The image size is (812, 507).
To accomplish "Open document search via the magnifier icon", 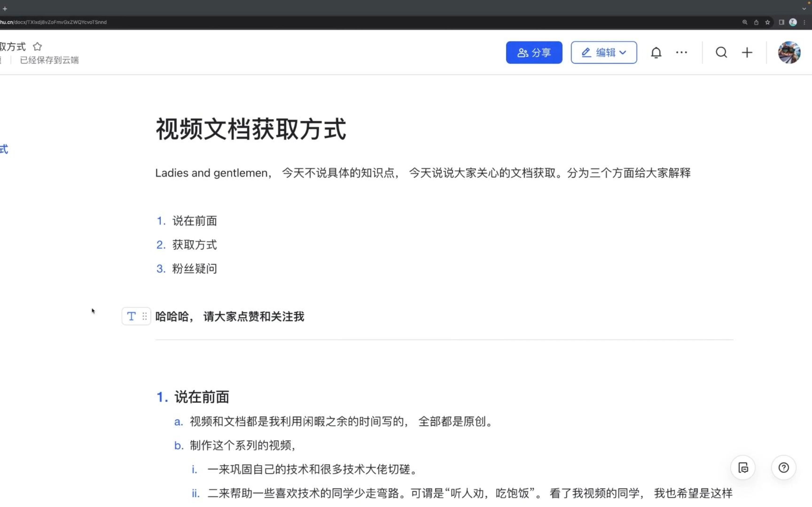I will pyautogui.click(x=721, y=52).
